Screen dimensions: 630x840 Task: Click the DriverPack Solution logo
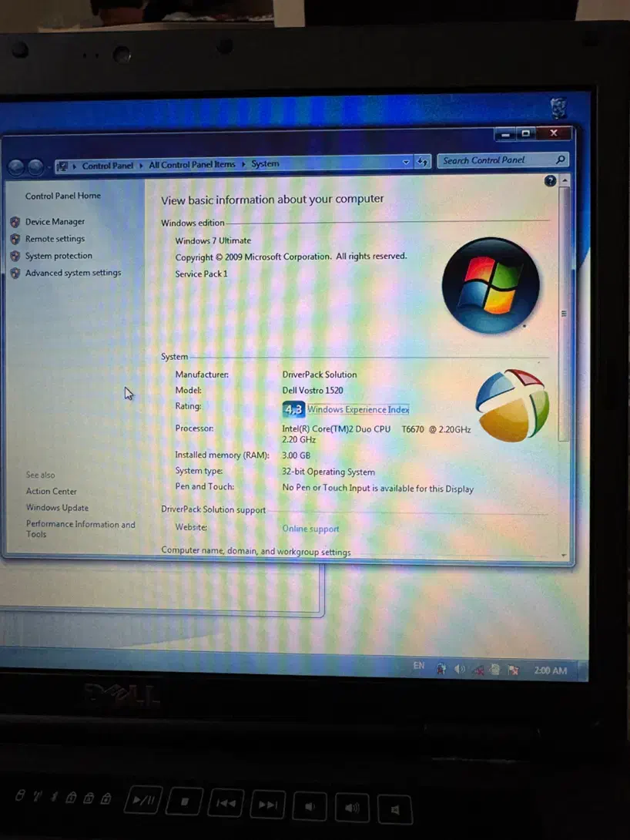512,405
